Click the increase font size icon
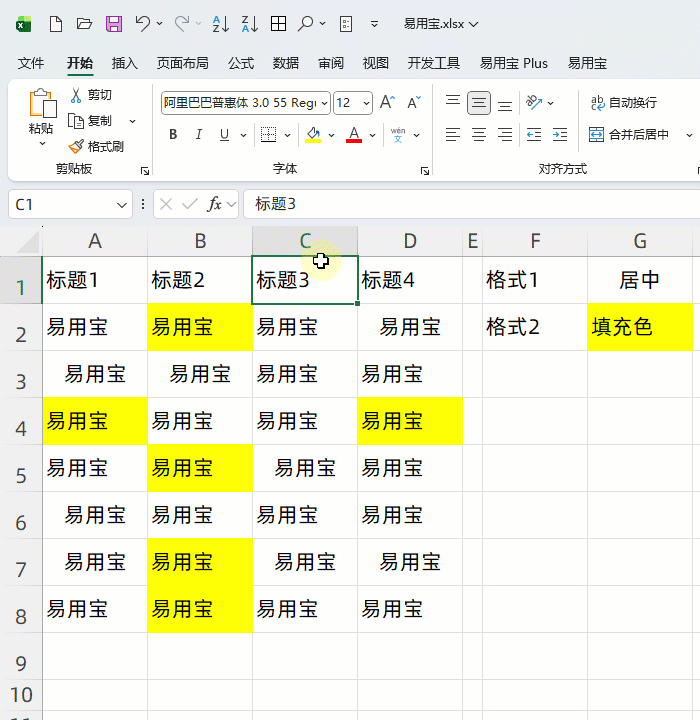 click(387, 102)
